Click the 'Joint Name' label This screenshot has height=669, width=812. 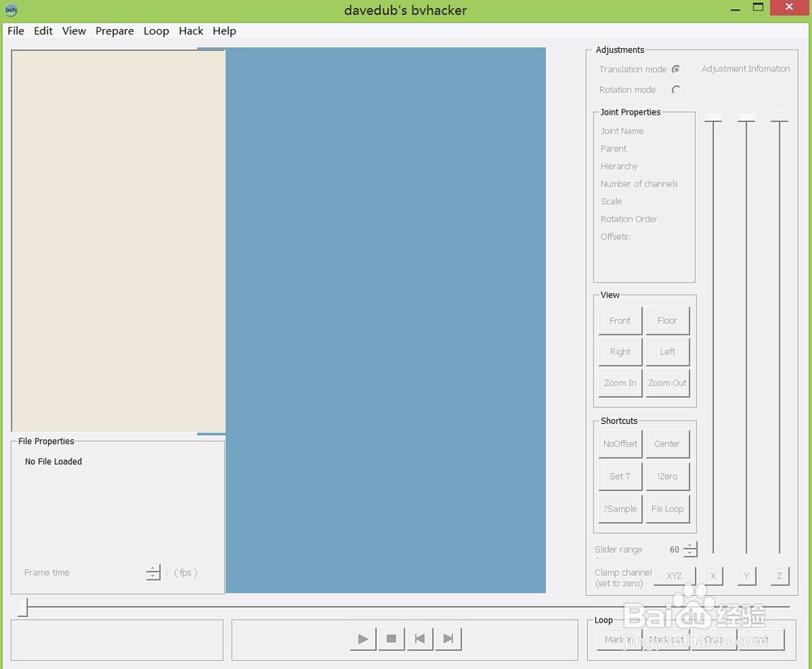click(x=622, y=131)
